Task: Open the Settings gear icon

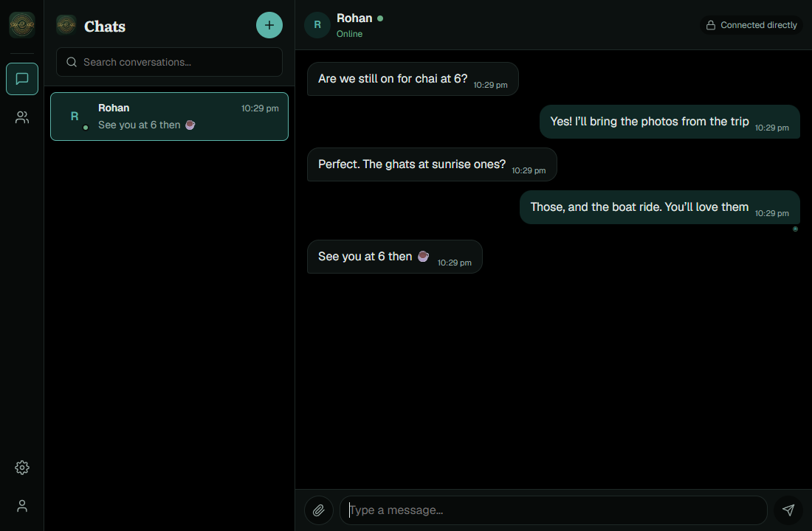Action: click(21, 468)
